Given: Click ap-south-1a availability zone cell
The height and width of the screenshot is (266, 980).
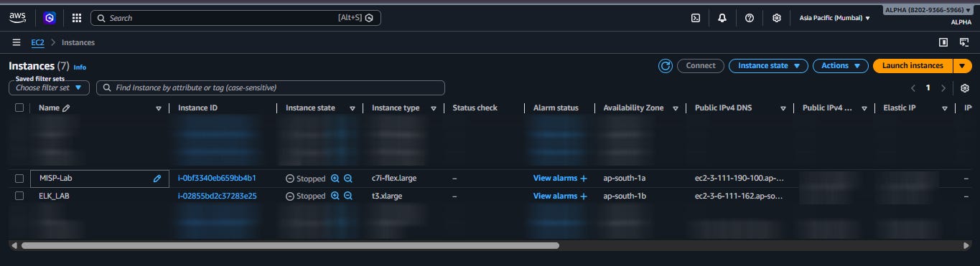Looking at the screenshot, I should pos(625,179).
